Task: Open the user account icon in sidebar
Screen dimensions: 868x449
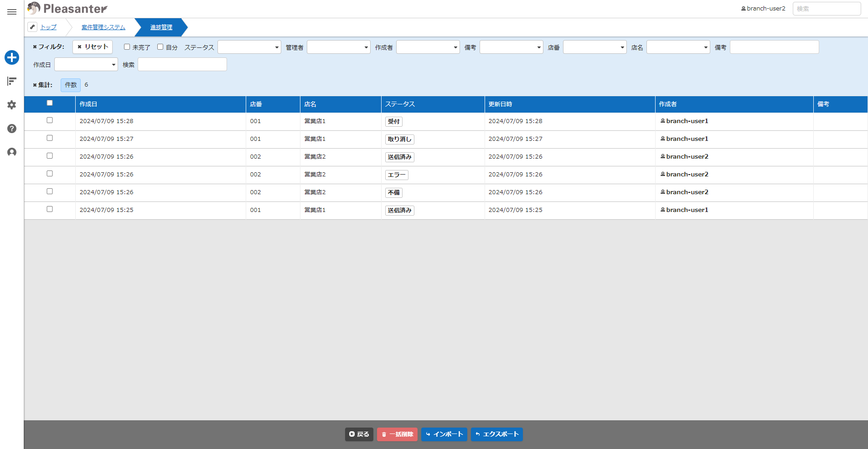Action: pos(12,152)
